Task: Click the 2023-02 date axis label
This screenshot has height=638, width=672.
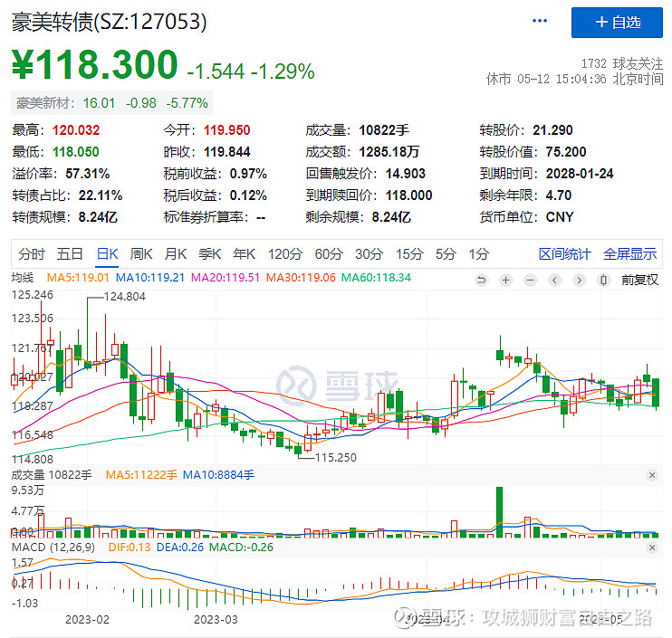Action: click(87, 620)
